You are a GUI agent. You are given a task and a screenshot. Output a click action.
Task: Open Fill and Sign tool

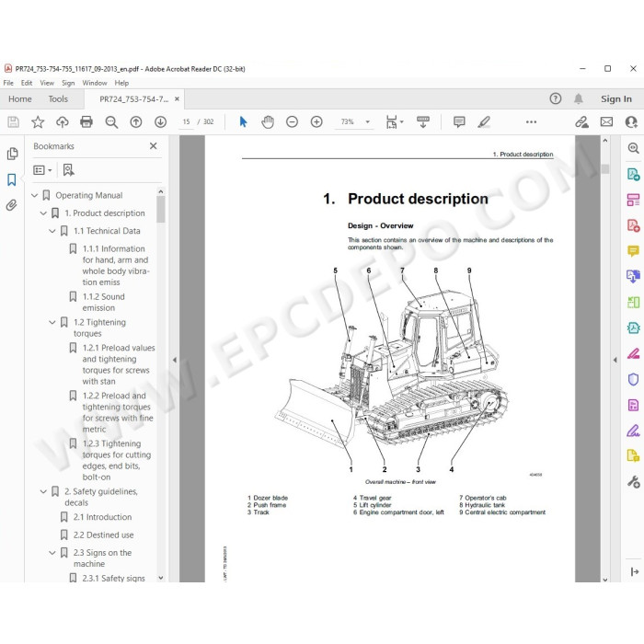pos(633,431)
